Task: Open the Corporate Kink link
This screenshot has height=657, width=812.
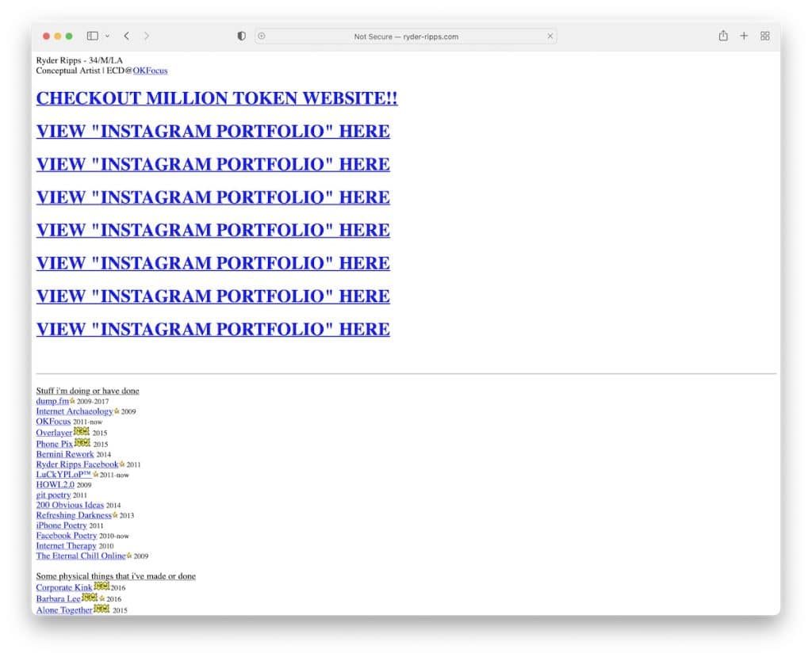Action: click(x=64, y=587)
